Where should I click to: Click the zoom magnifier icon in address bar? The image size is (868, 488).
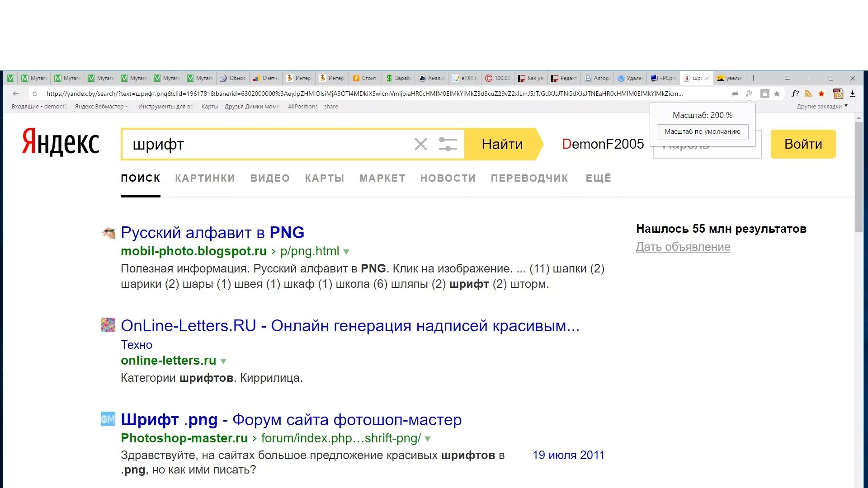pos(749,94)
